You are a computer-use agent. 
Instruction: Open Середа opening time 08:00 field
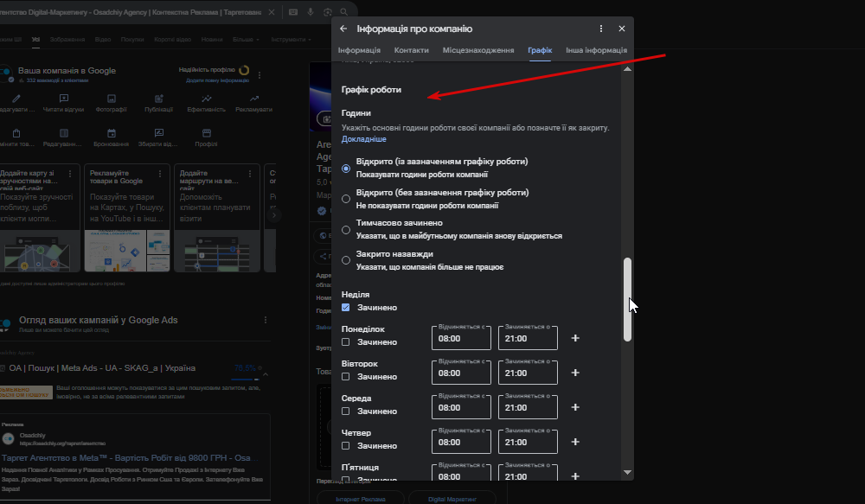(x=461, y=407)
